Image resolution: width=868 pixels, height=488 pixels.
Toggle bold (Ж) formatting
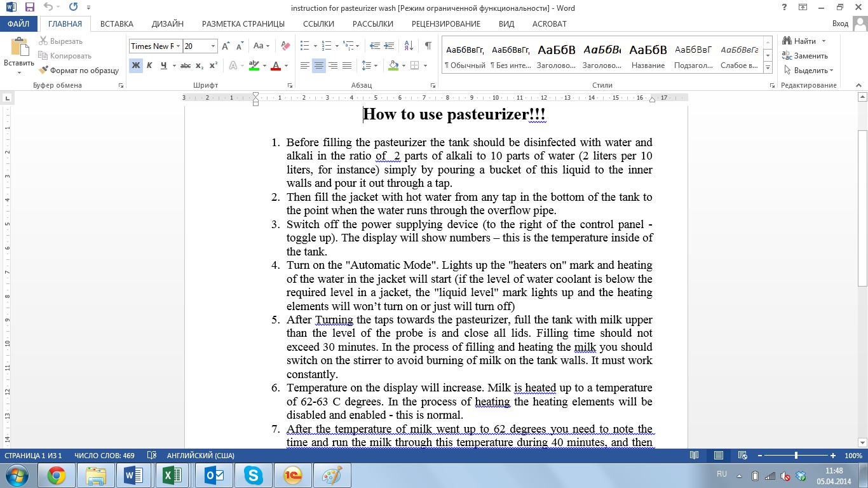135,65
